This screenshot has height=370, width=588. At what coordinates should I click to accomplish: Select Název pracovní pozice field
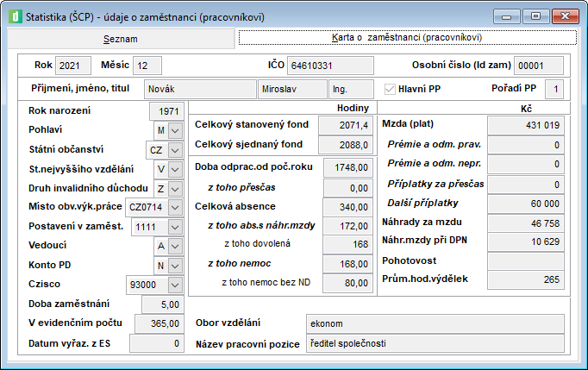(x=435, y=343)
